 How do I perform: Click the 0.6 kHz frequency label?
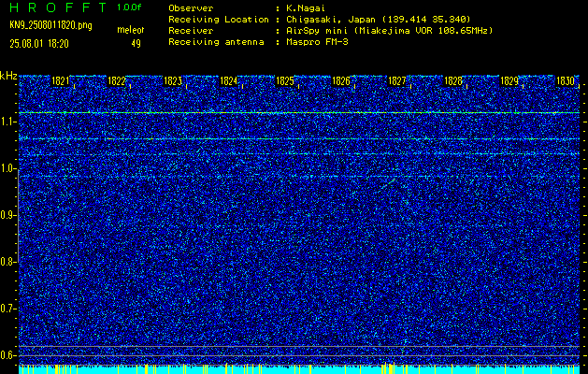[x=8, y=355]
